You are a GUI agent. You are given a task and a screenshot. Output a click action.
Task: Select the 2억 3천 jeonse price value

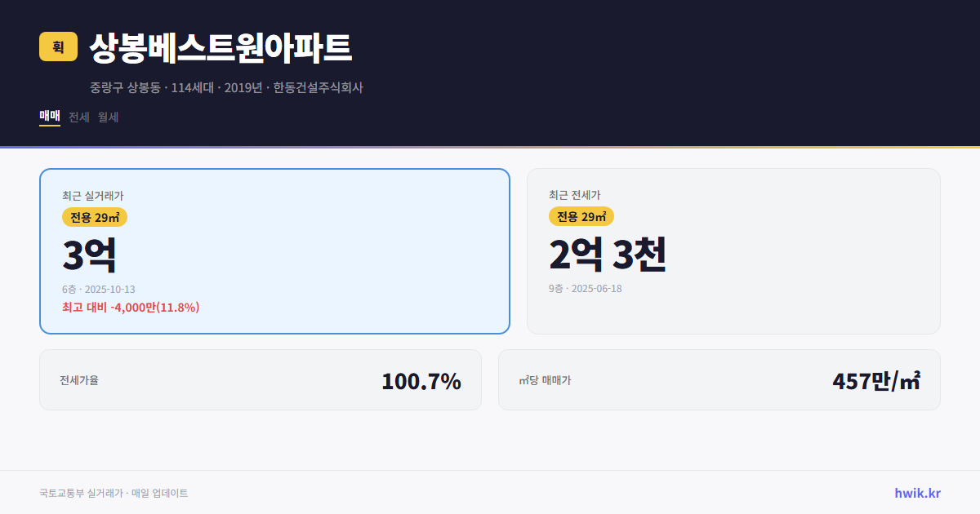[608, 255]
